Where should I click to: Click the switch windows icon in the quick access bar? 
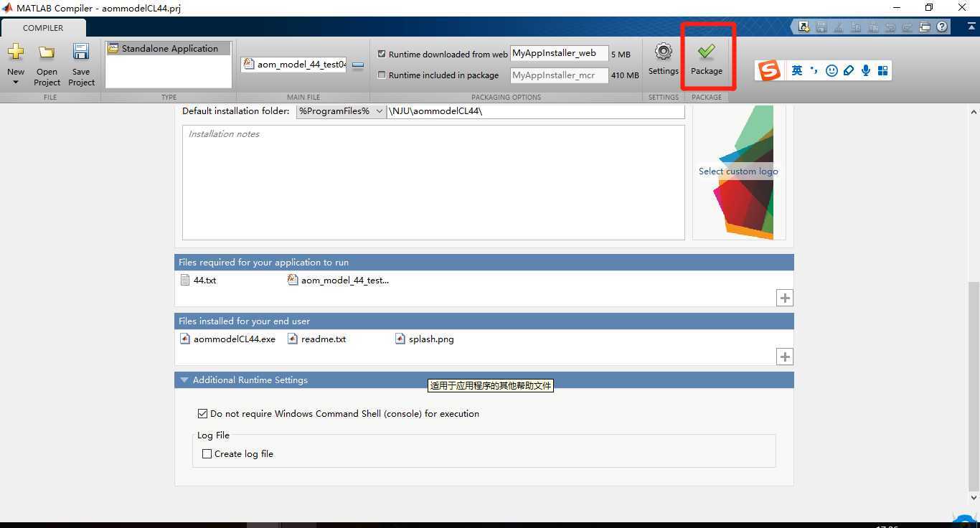click(x=925, y=27)
